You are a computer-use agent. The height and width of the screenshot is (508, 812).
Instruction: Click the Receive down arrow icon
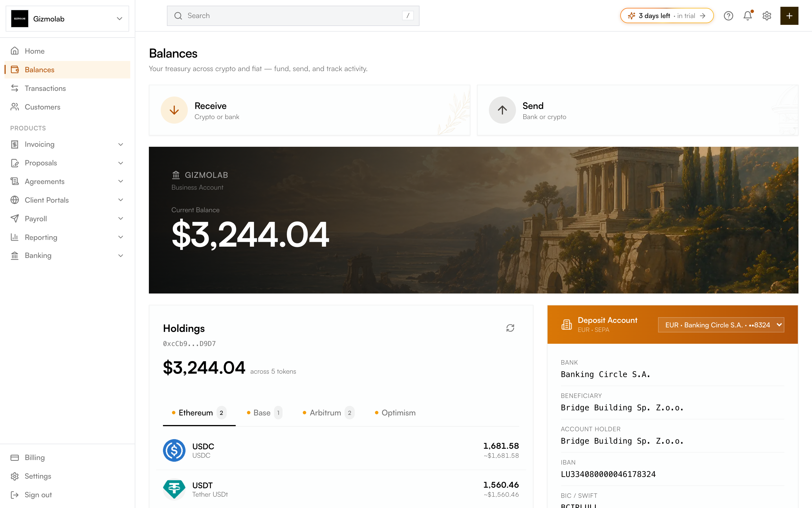click(174, 110)
